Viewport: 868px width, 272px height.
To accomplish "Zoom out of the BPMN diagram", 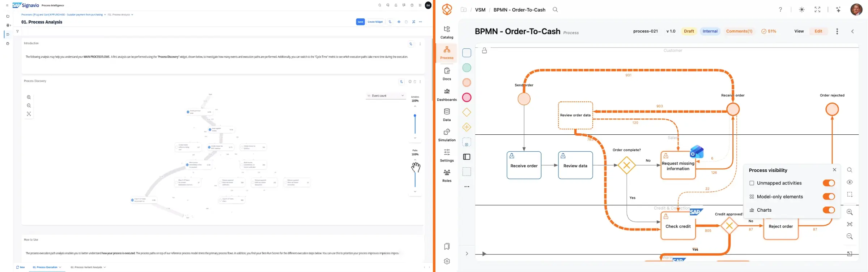I will pos(850,237).
